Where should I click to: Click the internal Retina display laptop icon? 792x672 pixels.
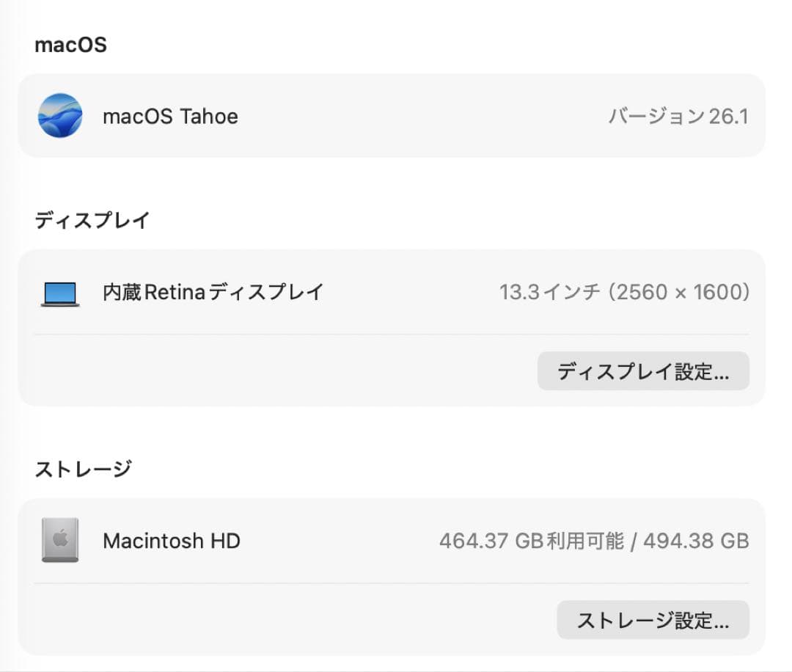(59, 292)
